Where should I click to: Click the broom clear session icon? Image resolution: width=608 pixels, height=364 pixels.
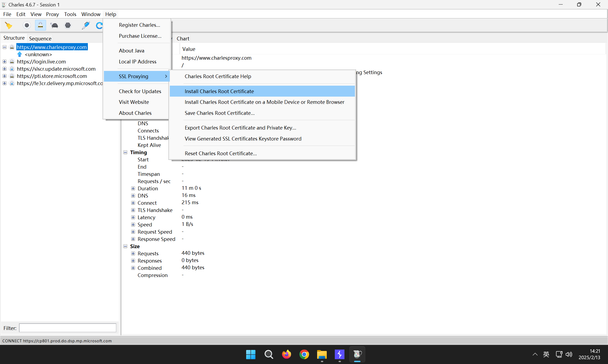[9, 25]
